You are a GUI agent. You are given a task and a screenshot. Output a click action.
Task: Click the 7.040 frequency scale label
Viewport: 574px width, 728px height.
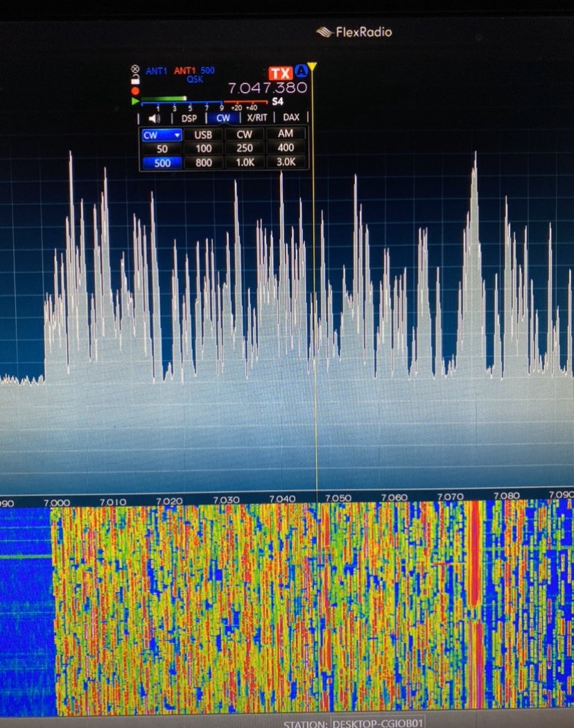(282, 499)
